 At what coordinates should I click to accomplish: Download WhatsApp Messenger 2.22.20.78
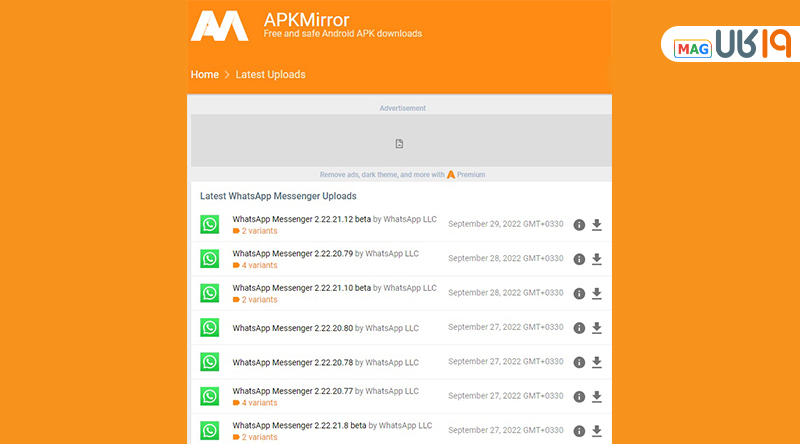(597, 362)
